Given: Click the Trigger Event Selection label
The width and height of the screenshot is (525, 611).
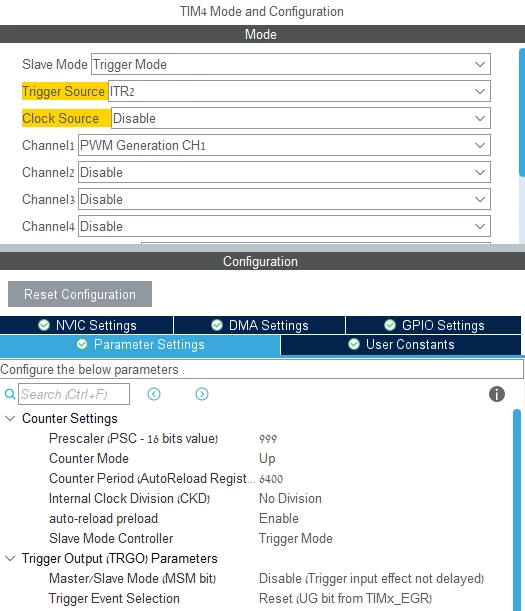Looking at the screenshot, I should [114, 599].
